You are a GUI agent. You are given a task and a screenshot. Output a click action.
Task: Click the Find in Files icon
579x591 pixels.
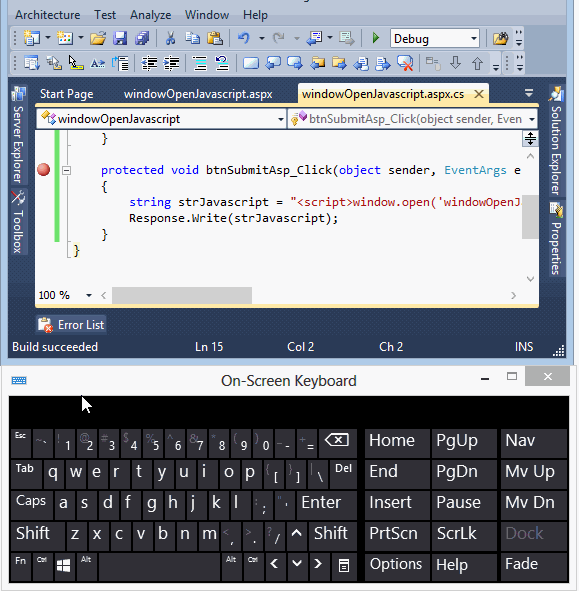click(x=501, y=38)
